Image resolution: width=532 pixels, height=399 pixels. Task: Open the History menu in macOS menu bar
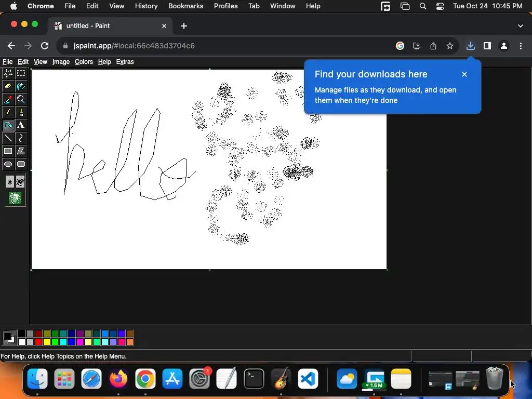[146, 6]
